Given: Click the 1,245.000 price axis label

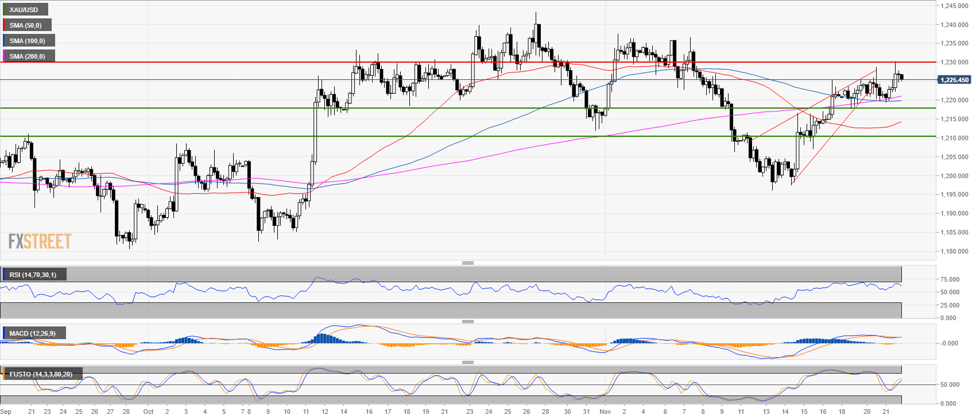Looking at the screenshot, I should 954,6.
